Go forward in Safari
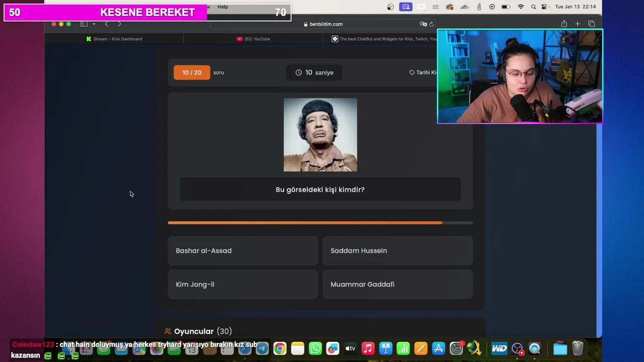The image size is (644, 362). 119,24
